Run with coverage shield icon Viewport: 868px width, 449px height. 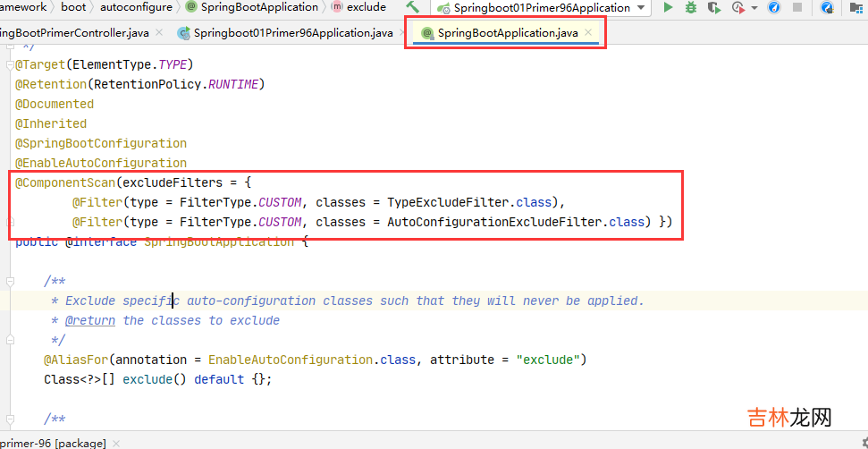pos(712,7)
